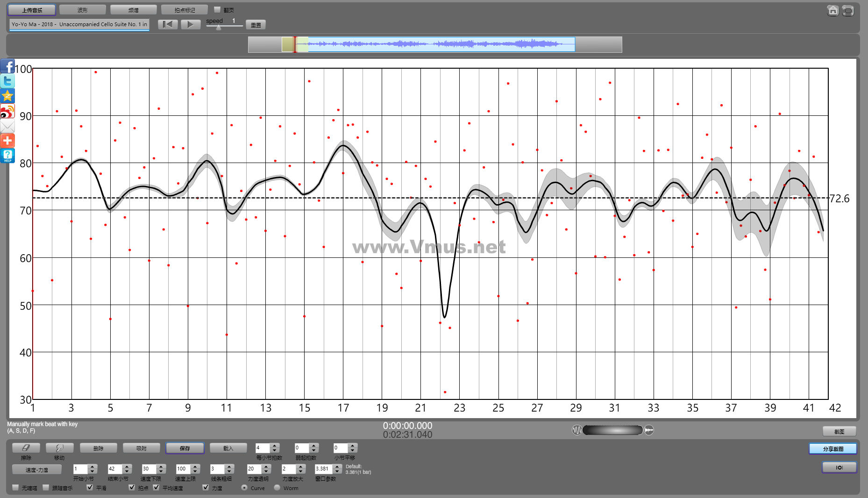Image resolution: width=868 pixels, height=498 pixels.
Task: Click the 分享截图 button
Action: (x=832, y=448)
